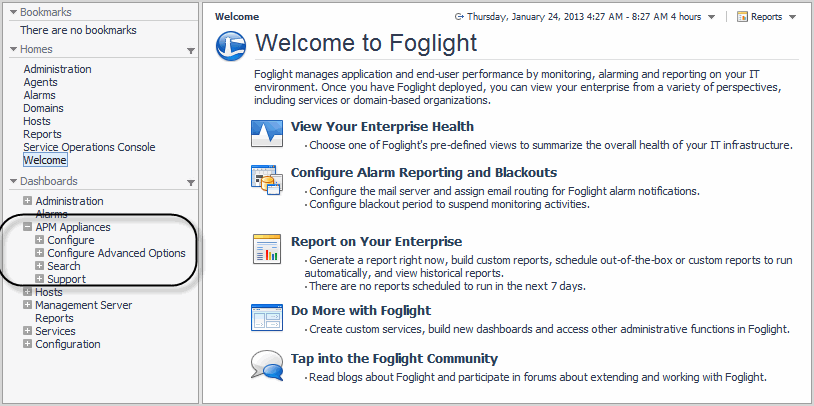The width and height of the screenshot is (814, 406).
Task: Click the View Your Enterprise Health icon
Action: pyautogui.click(x=267, y=134)
